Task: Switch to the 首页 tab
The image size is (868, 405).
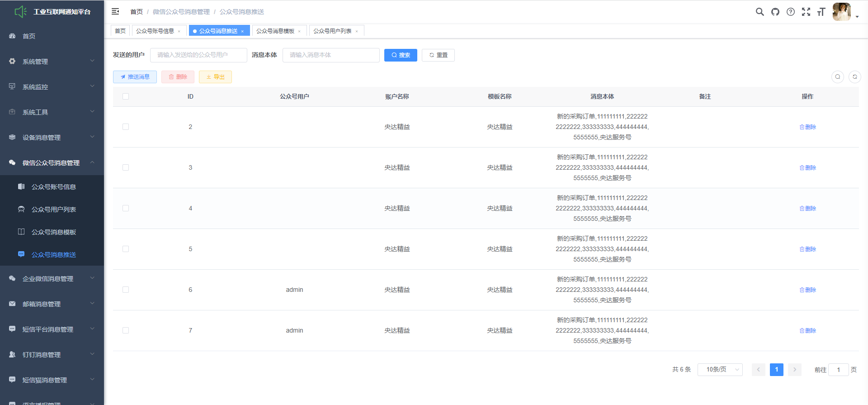Action: pyautogui.click(x=120, y=31)
